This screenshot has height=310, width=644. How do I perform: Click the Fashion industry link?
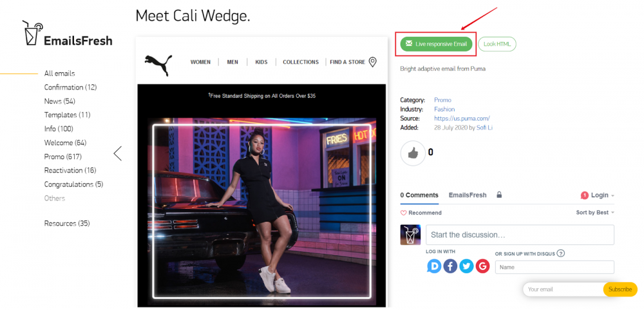coord(444,110)
